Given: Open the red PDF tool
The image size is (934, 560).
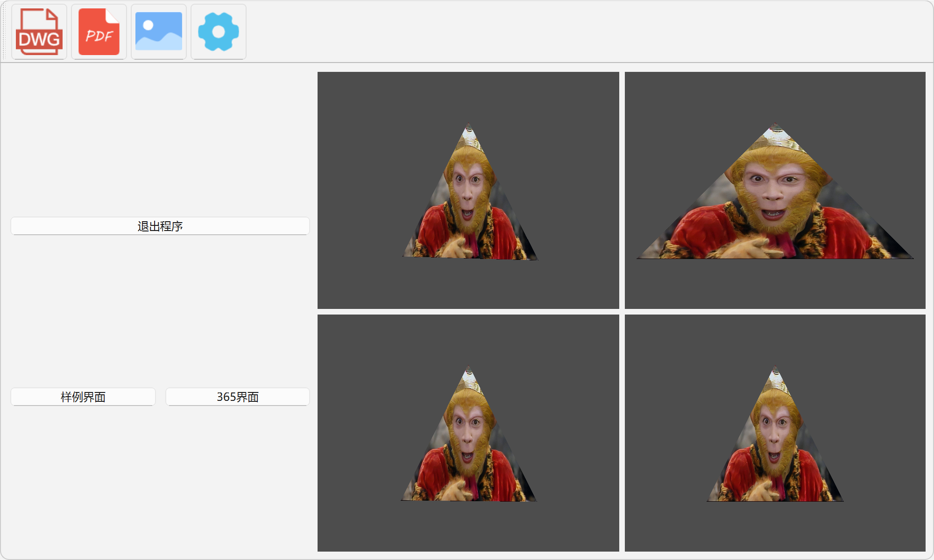Looking at the screenshot, I should coord(99,32).
